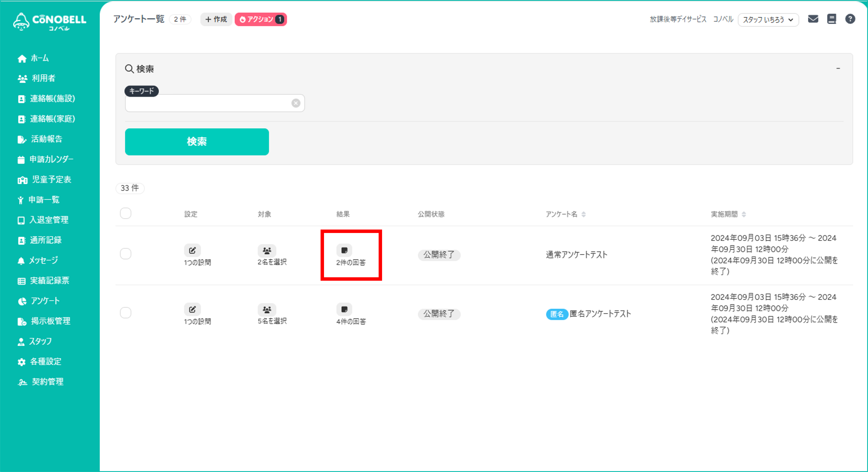Open 通所記録 in the sidebar

[39, 240]
